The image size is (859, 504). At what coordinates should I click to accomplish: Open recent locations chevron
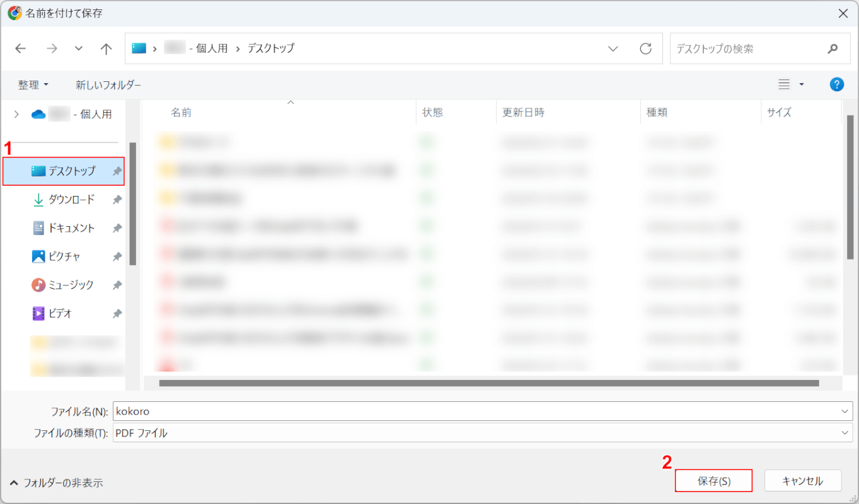point(79,49)
